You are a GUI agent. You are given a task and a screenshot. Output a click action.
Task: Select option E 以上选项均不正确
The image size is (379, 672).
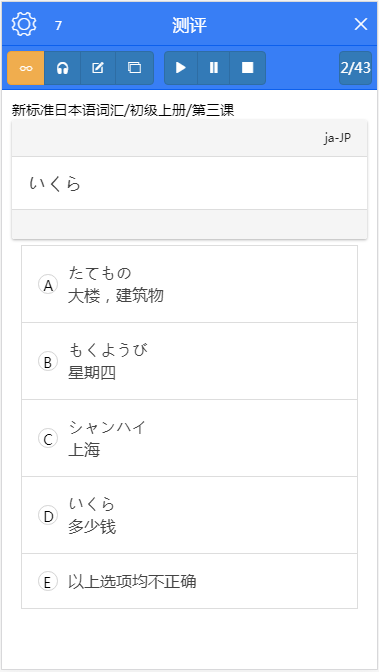coord(190,582)
